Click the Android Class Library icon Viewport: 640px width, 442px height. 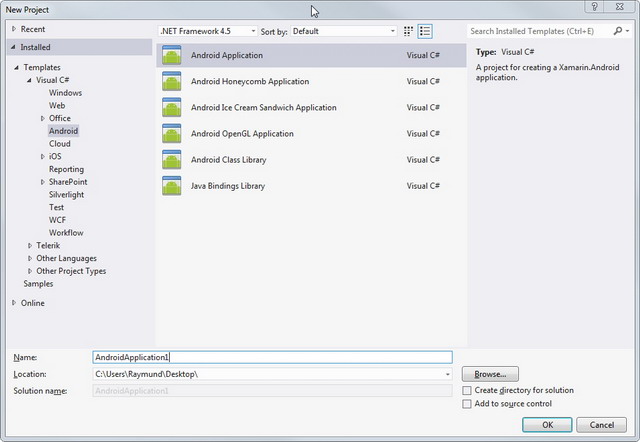171,160
